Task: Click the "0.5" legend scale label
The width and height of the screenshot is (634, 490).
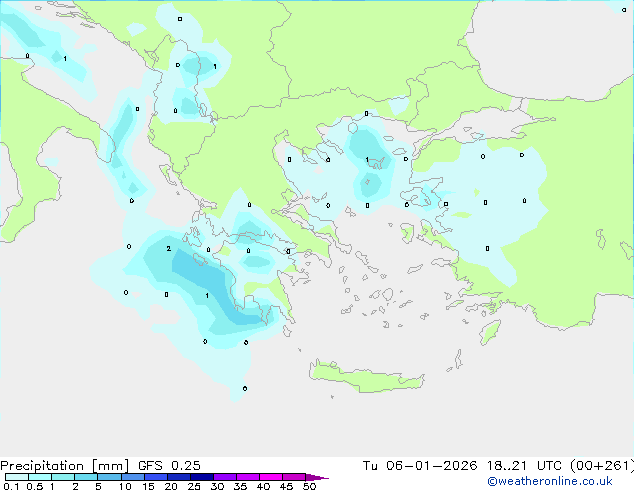Action: [35, 486]
